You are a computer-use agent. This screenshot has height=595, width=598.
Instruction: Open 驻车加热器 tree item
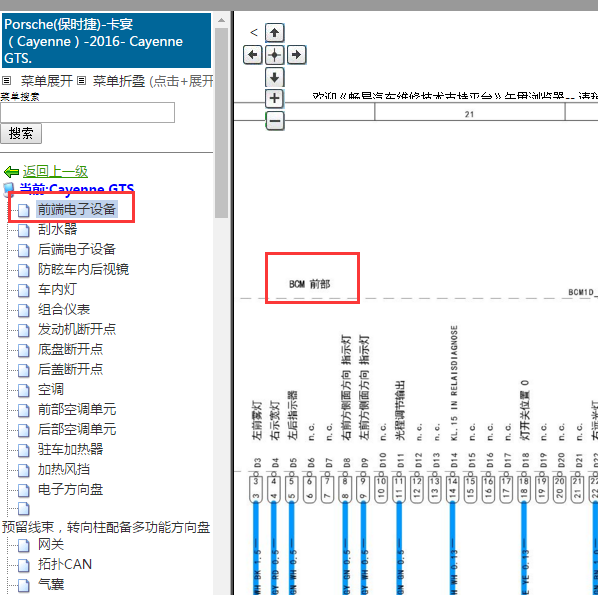(70, 449)
